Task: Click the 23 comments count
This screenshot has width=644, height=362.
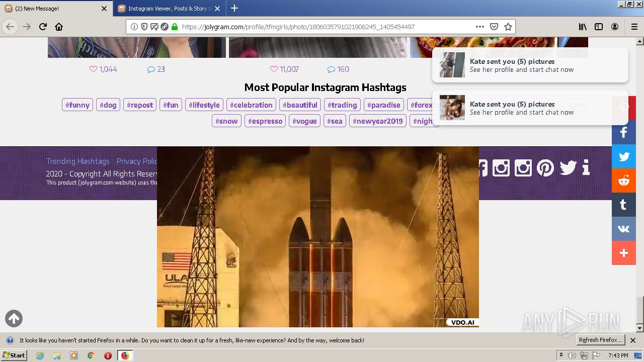Action: point(156,69)
